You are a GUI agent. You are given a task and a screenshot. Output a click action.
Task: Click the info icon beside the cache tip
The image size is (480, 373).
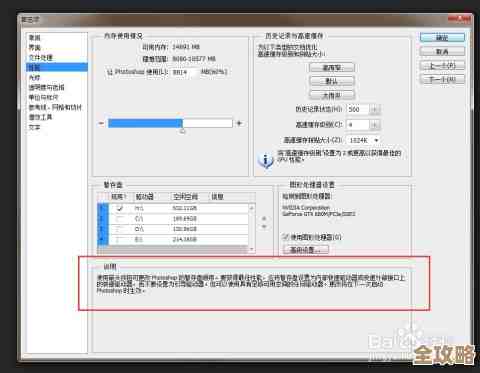coord(266,160)
